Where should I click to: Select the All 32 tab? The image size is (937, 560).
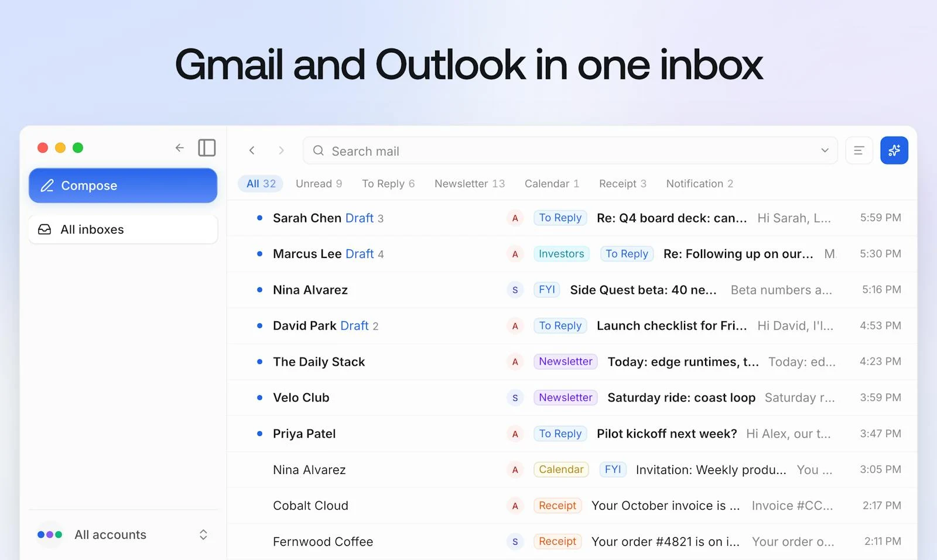point(261,184)
